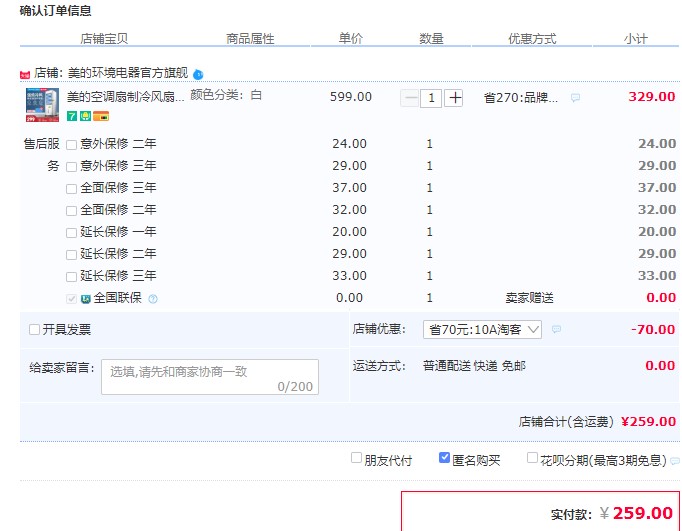Viewport: 682px width, 531px height.
Task: Click 普通配送 快递 免邮 shipping text
Action: pos(474,366)
